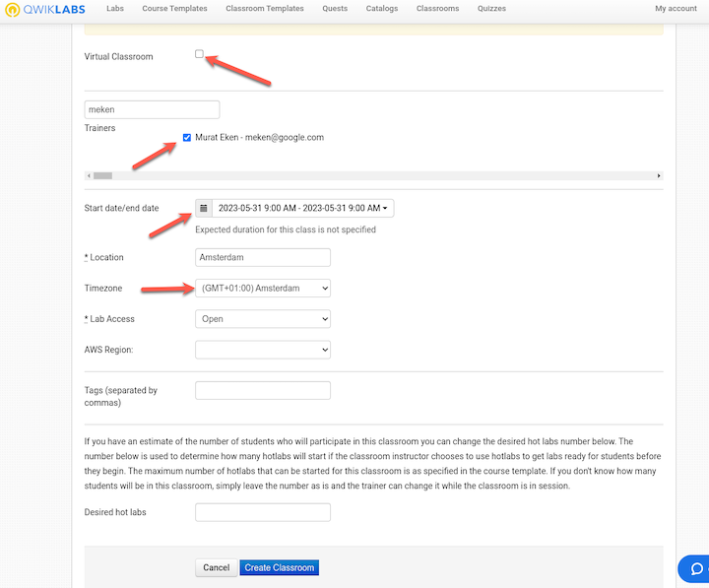
Task: Open the chat support bubble icon
Action: [x=696, y=568]
